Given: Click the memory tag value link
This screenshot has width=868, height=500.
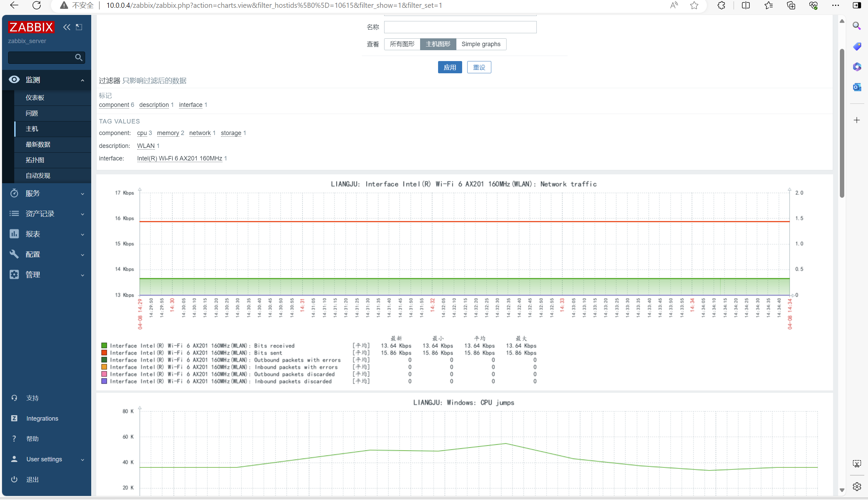Looking at the screenshot, I should pyautogui.click(x=168, y=133).
